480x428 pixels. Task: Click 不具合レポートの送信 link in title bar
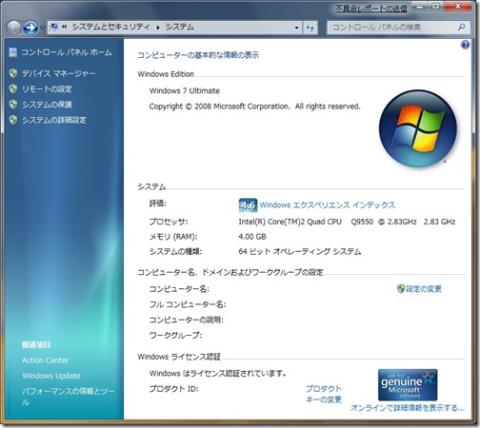coord(371,9)
